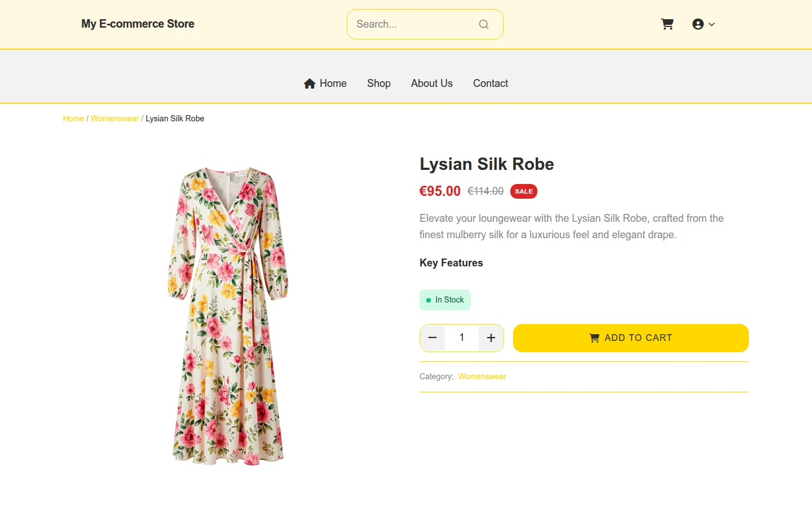This screenshot has width=812, height=508.
Task: Click the crossed-out price €114.00
Action: tap(486, 191)
